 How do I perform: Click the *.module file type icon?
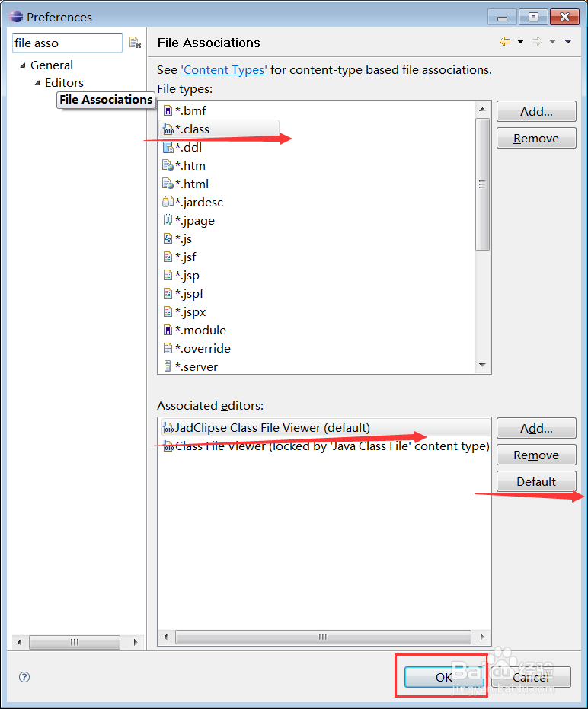coord(168,330)
